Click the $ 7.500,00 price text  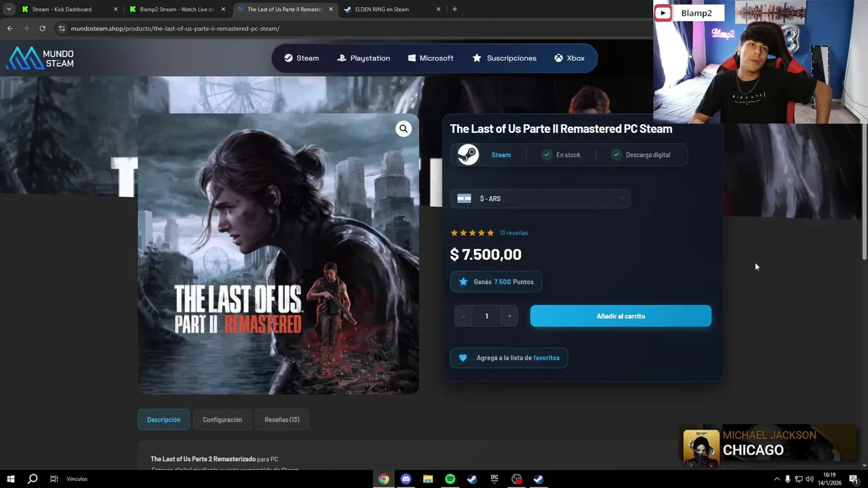(486, 254)
